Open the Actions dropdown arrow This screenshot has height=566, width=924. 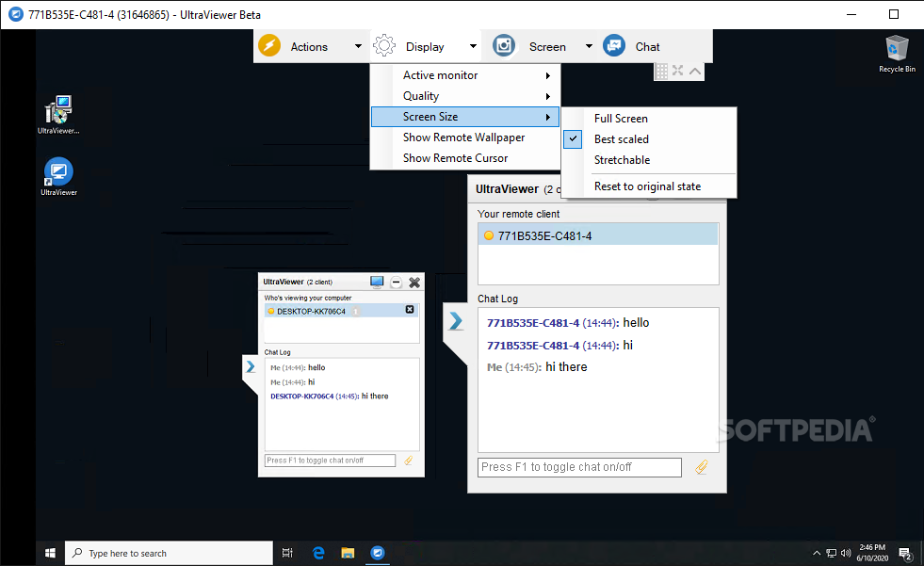click(358, 46)
